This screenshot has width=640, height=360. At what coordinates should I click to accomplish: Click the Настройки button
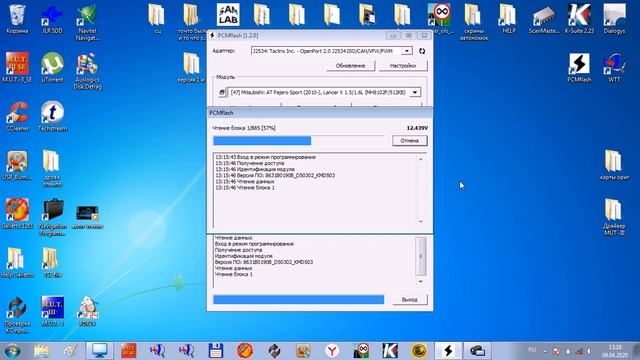403,66
